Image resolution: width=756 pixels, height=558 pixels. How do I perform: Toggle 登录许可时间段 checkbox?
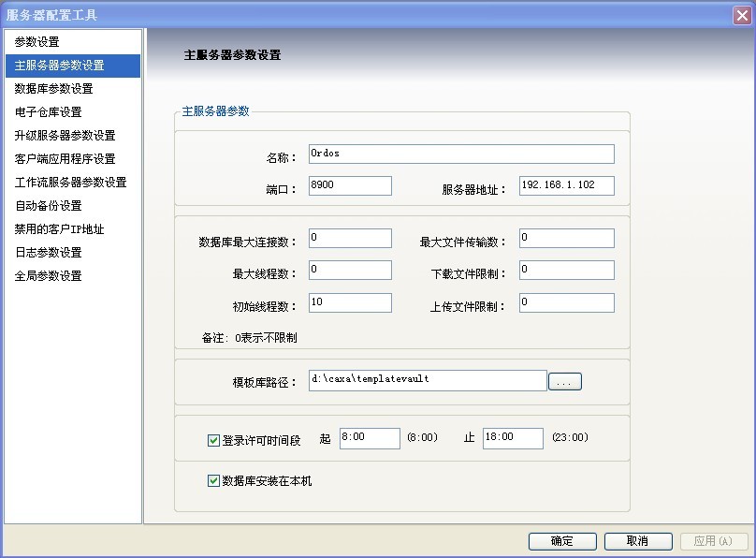213,440
